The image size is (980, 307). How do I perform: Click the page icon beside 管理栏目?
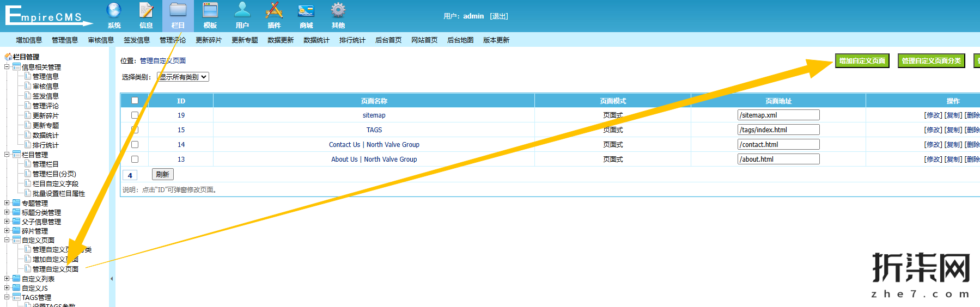pyautogui.click(x=28, y=164)
